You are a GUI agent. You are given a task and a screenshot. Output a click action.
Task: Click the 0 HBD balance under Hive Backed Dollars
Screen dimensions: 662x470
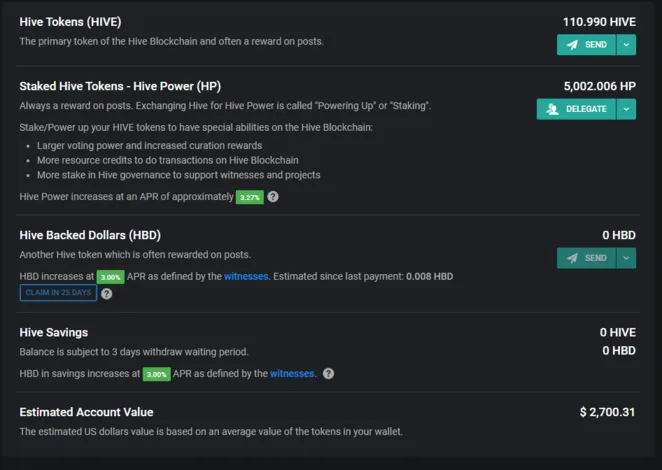point(619,235)
